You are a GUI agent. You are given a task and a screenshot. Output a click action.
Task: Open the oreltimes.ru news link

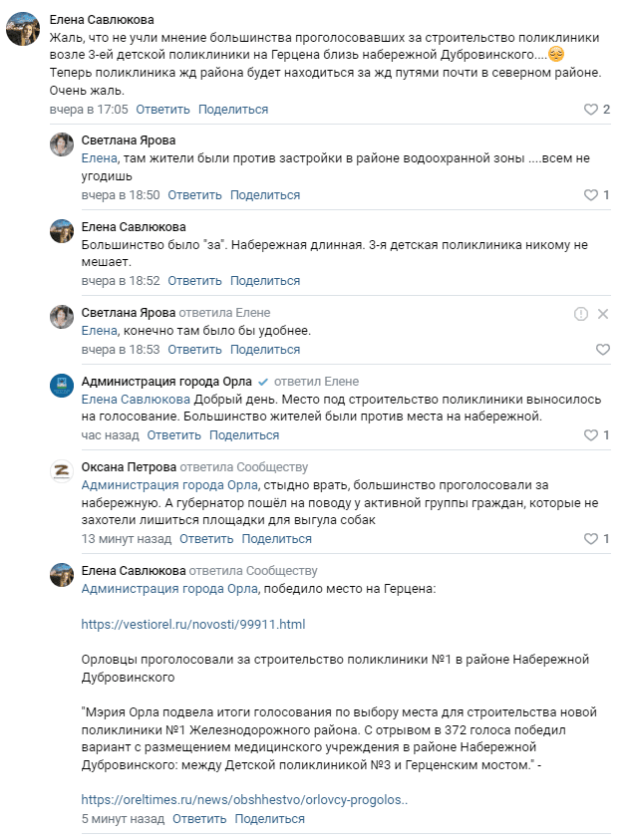(245, 799)
